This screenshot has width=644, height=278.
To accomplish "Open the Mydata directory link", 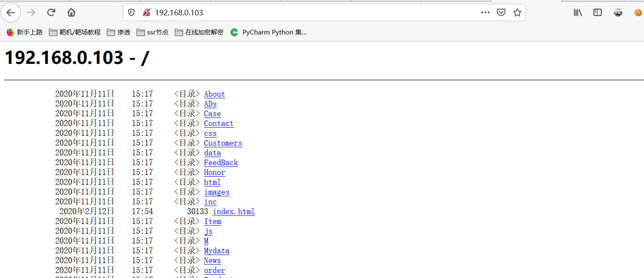I will (x=216, y=251).
